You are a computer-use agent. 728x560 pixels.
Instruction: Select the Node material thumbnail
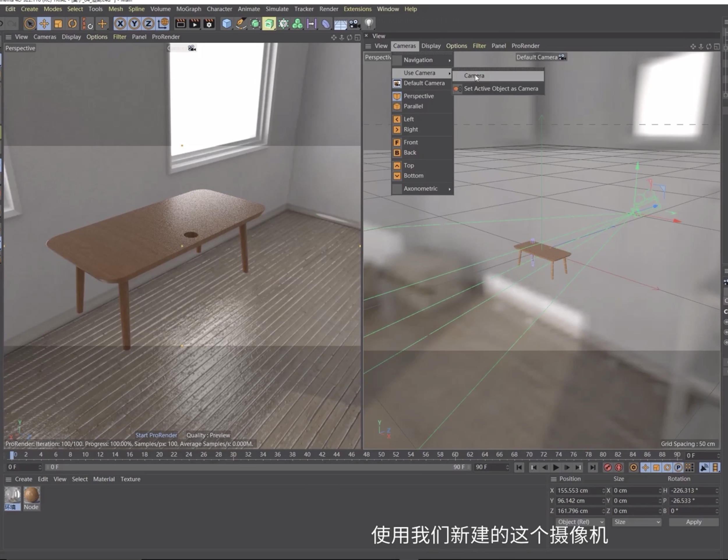coord(31,498)
